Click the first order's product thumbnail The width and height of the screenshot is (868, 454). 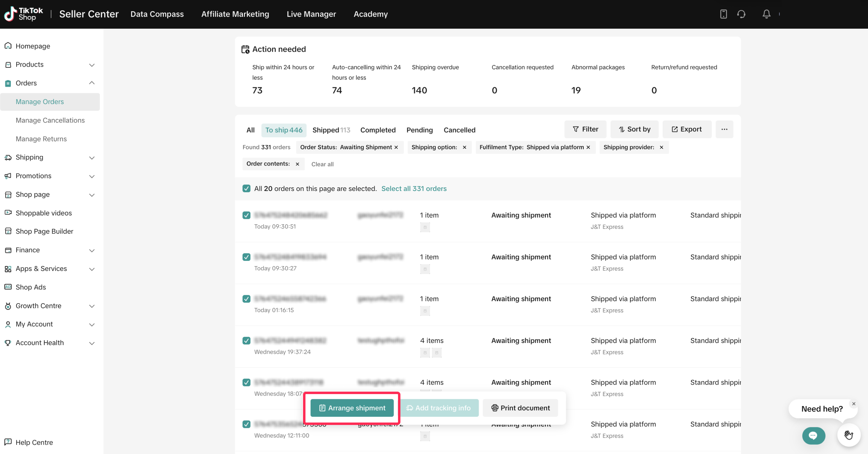click(425, 227)
